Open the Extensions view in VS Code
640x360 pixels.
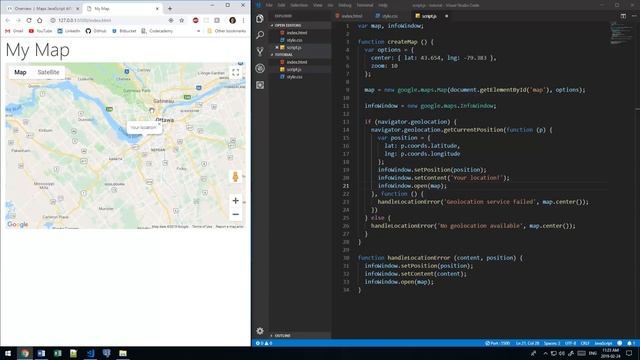(260, 85)
